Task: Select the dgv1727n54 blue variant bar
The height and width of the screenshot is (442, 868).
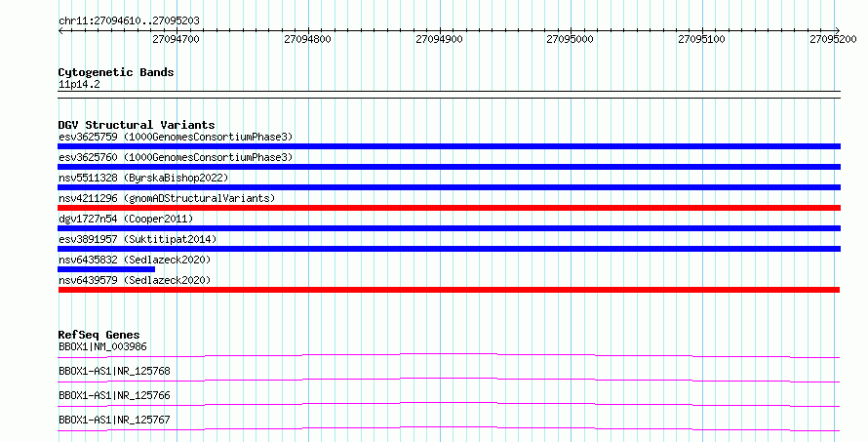Action: click(449, 228)
